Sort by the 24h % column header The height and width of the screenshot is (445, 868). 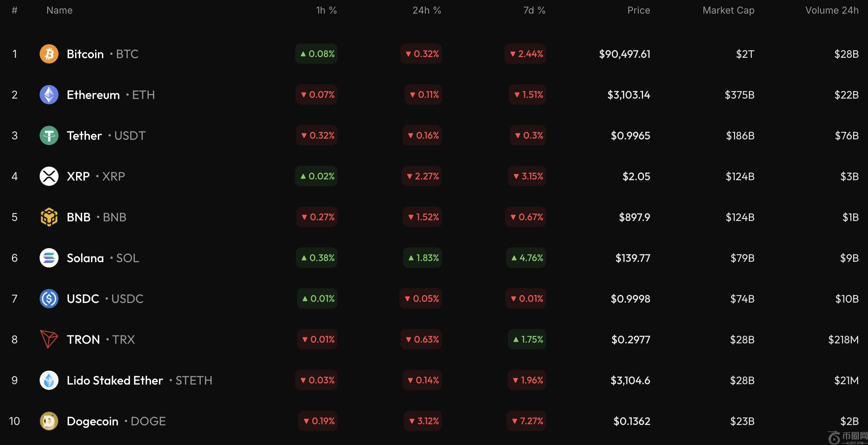[x=426, y=11]
